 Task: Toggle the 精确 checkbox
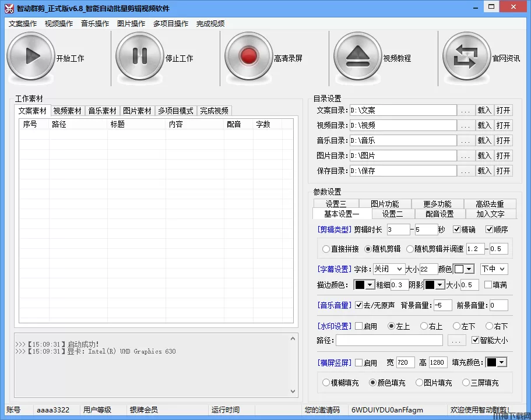(457, 230)
